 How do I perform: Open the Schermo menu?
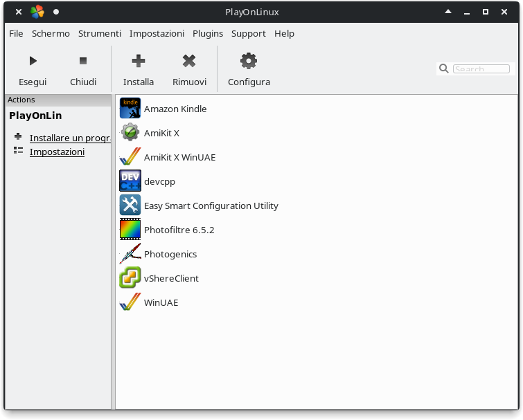[51, 34]
